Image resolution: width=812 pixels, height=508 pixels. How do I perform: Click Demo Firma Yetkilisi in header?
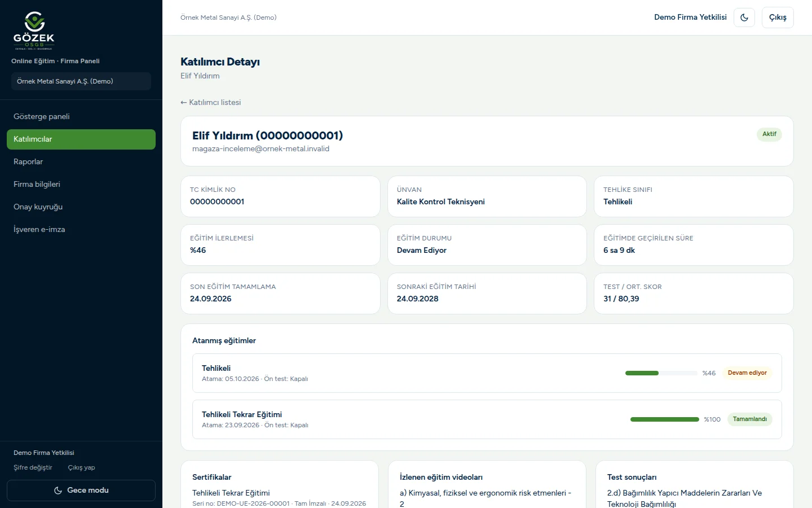click(x=690, y=17)
